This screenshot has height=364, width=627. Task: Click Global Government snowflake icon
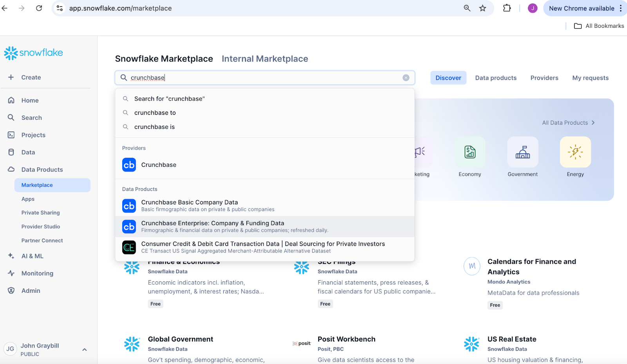tap(132, 344)
